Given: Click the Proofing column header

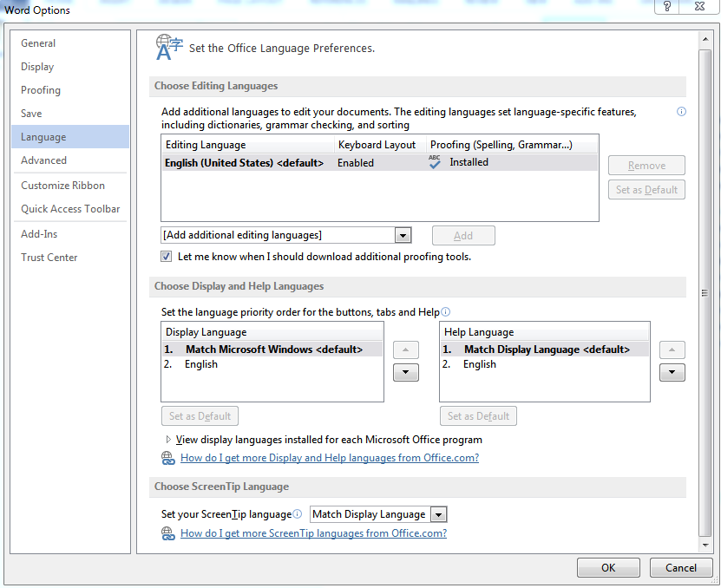Looking at the screenshot, I should point(512,145).
